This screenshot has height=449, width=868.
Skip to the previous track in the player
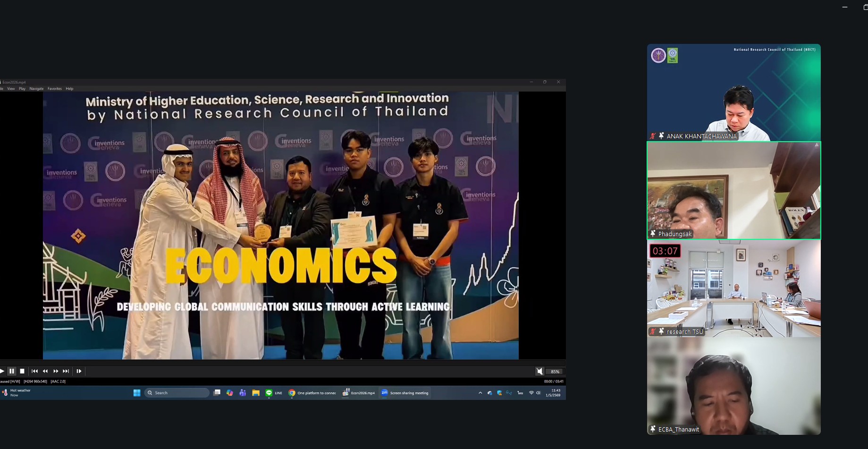coord(34,371)
